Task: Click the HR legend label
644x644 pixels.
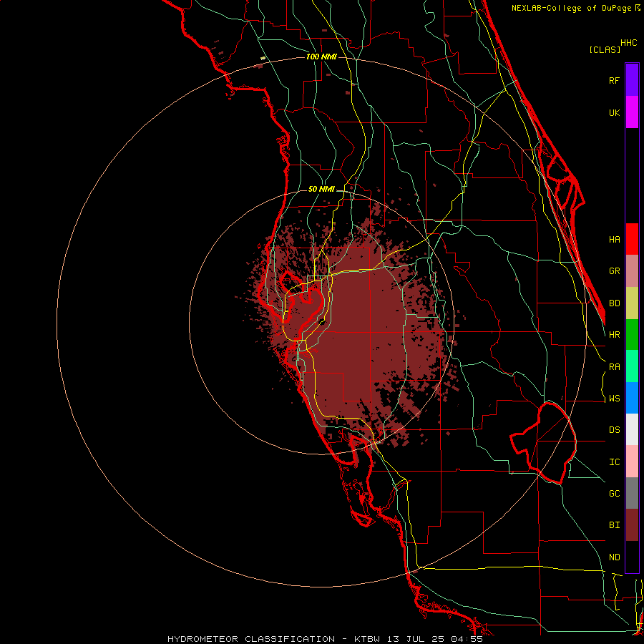Action: point(614,335)
